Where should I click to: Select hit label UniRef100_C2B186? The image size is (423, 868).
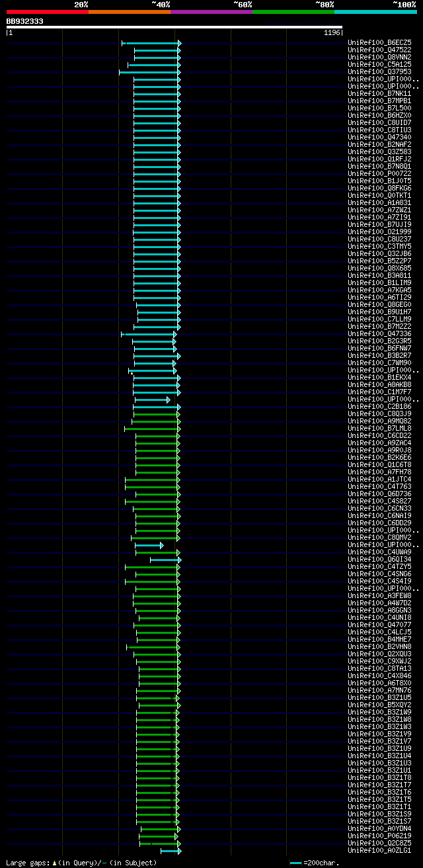(379, 406)
